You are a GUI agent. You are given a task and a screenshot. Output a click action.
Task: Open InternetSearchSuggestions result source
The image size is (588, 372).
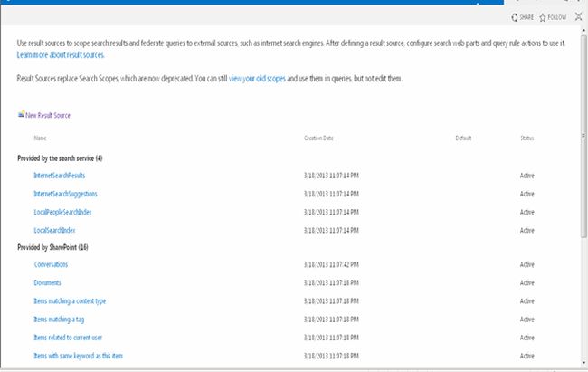[66, 194]
